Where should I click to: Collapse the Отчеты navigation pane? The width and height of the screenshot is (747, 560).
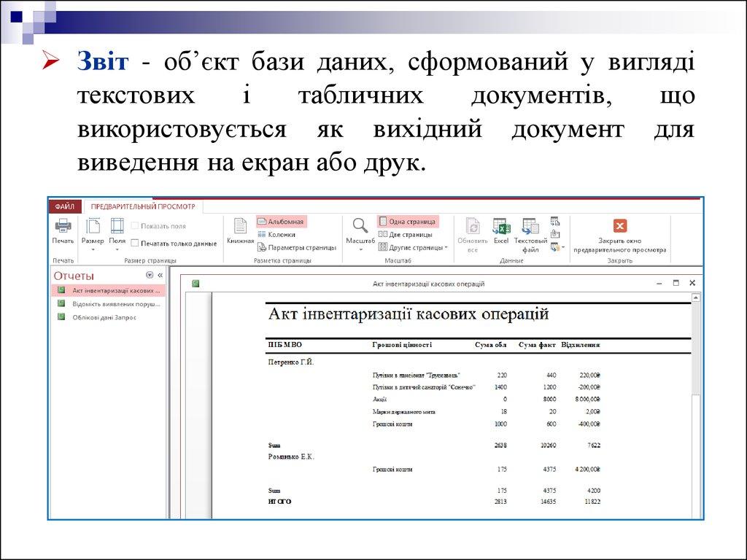(160, 276)
